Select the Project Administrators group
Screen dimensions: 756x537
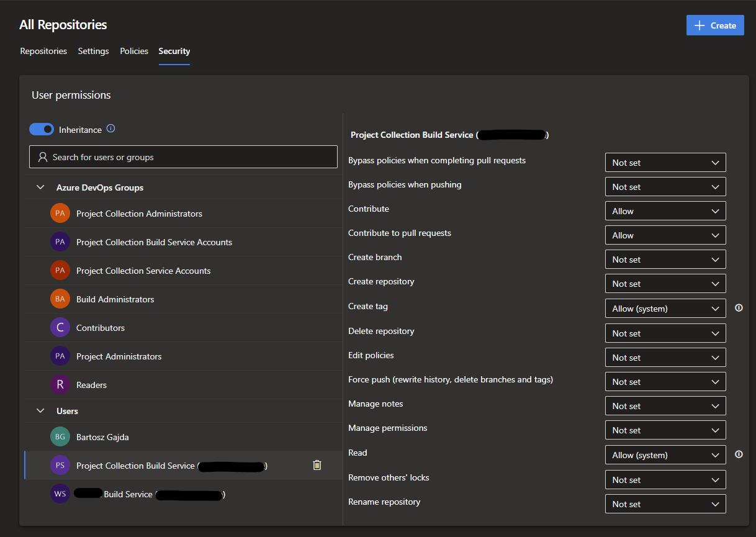click(x=182, y=356)
